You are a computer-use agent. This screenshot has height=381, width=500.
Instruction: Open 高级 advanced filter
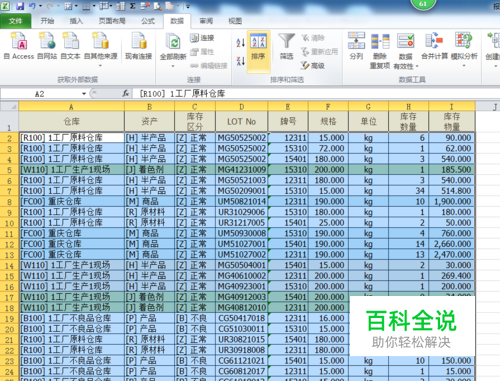[313, 65]
